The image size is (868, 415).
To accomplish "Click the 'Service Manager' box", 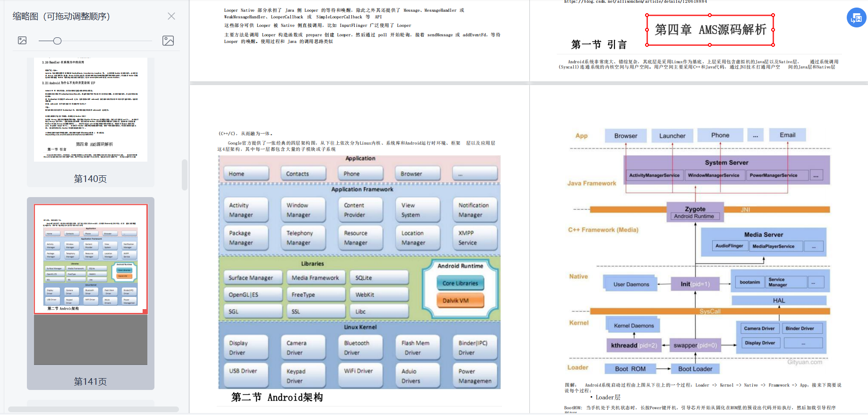I will [786, 282].
